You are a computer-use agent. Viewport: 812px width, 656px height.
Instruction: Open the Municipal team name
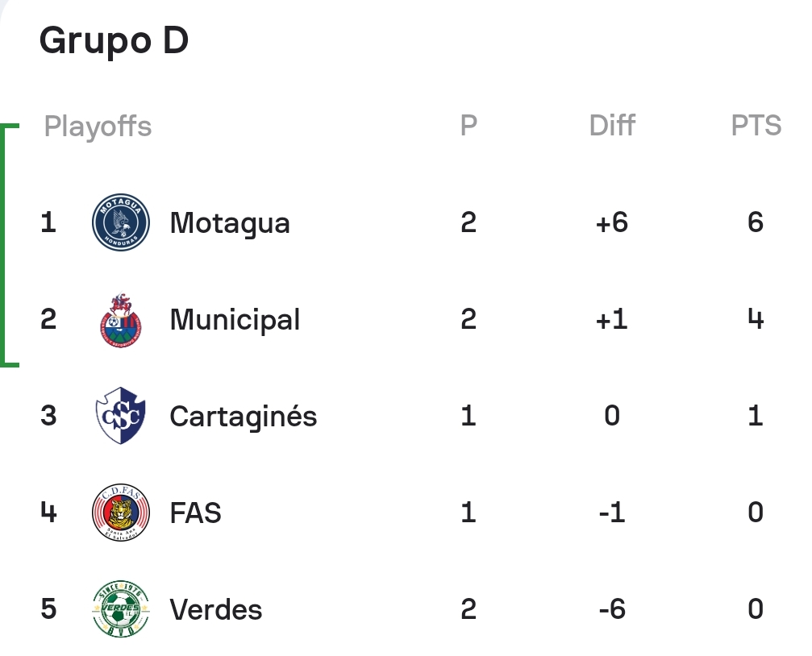235,319
